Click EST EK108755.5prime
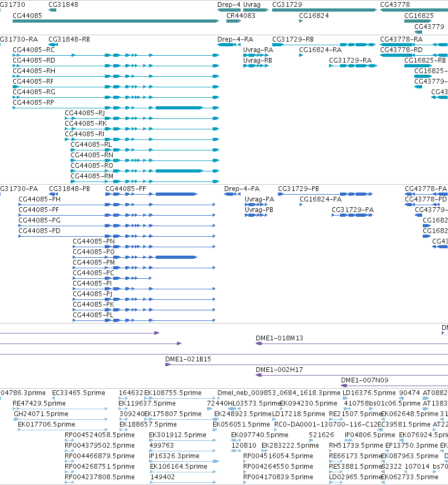Image resolution: width=448 pixels, height=485 pixels. [173, 393]
